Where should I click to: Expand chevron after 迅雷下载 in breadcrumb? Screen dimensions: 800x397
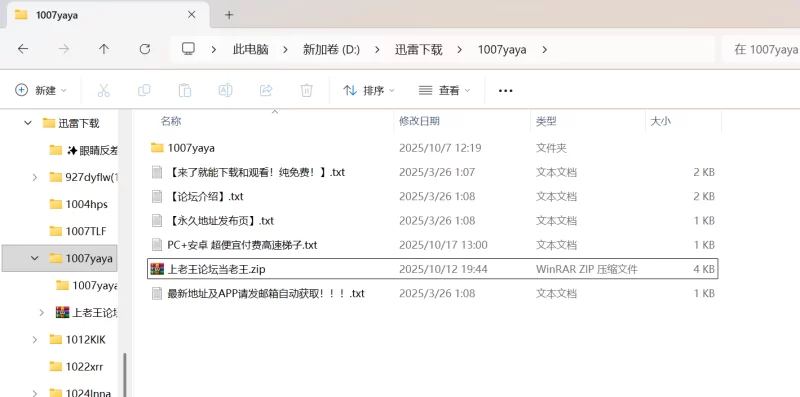pyautogui.click(x=460, y=49)
